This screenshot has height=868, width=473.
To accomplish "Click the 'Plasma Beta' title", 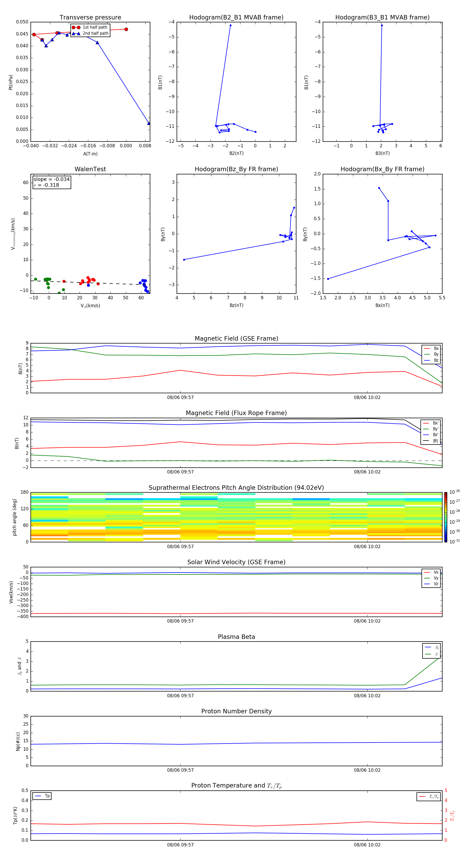I will [x=236, y=637].
